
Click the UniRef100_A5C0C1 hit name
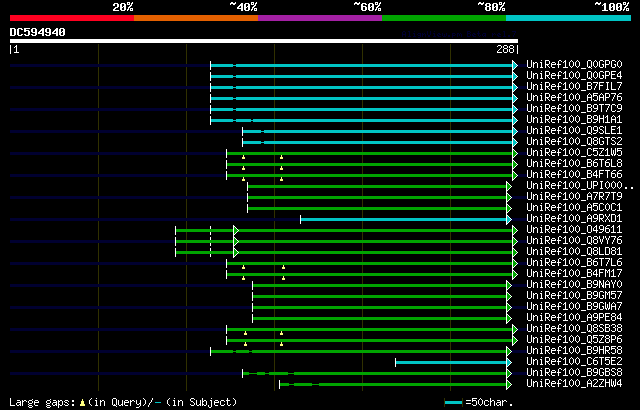(574, 208)
